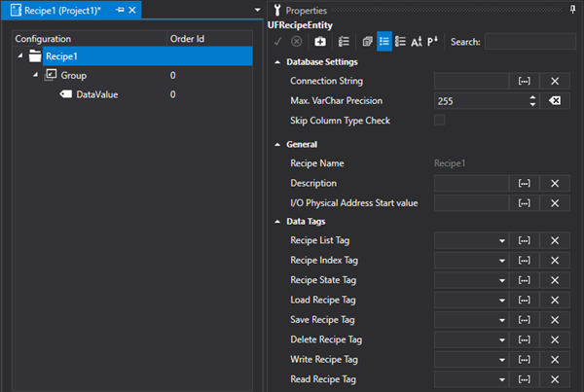The height and width of the screenshot is (392, 584).
Task: Click ellipsis button for Write Recipe Tag
Action: [x=523, y=359]
